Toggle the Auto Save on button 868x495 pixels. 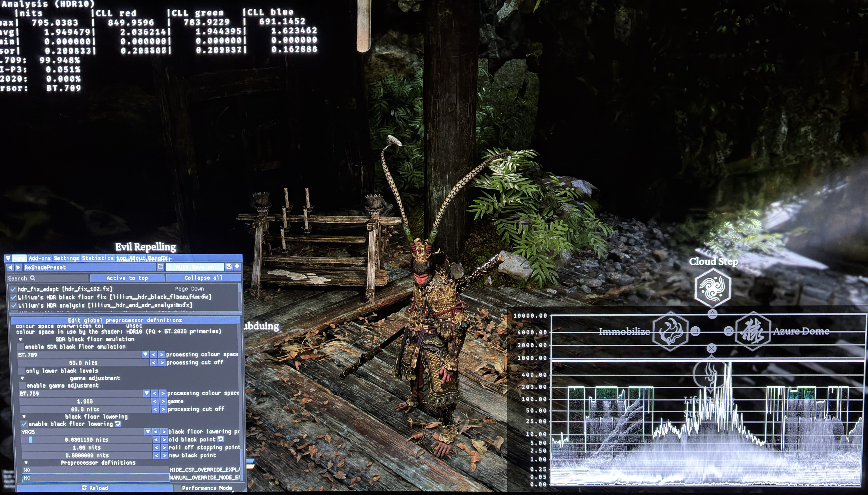(x=195, y=267)
